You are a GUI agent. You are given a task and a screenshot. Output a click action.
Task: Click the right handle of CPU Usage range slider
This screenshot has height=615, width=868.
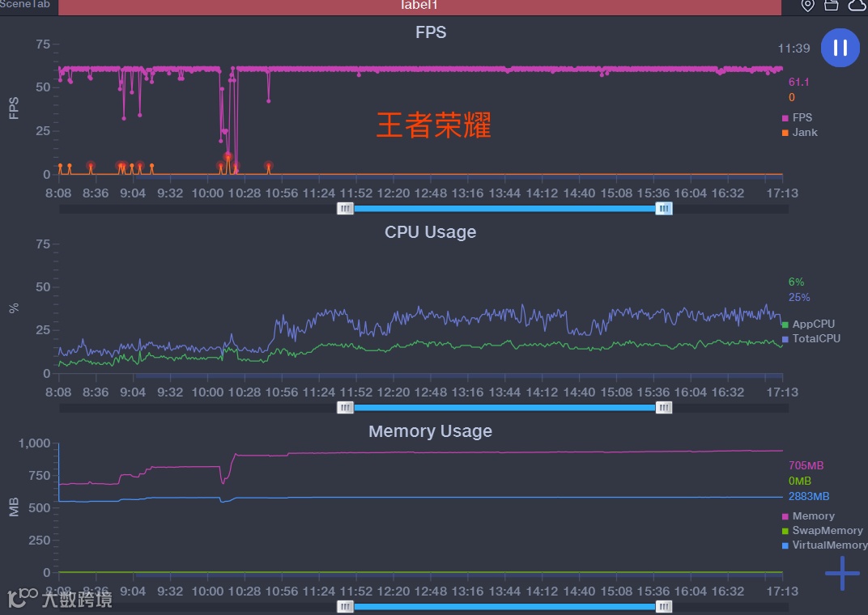tap(664, 408)
